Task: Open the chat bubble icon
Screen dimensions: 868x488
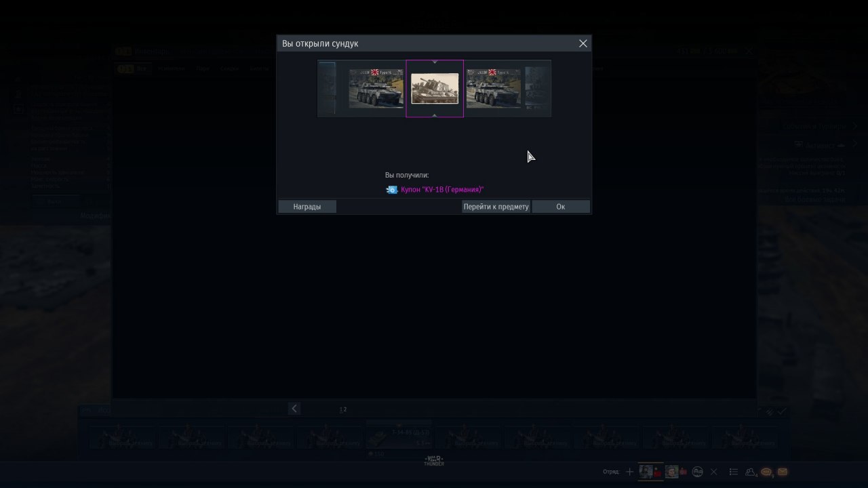Action: coord(767,472)
